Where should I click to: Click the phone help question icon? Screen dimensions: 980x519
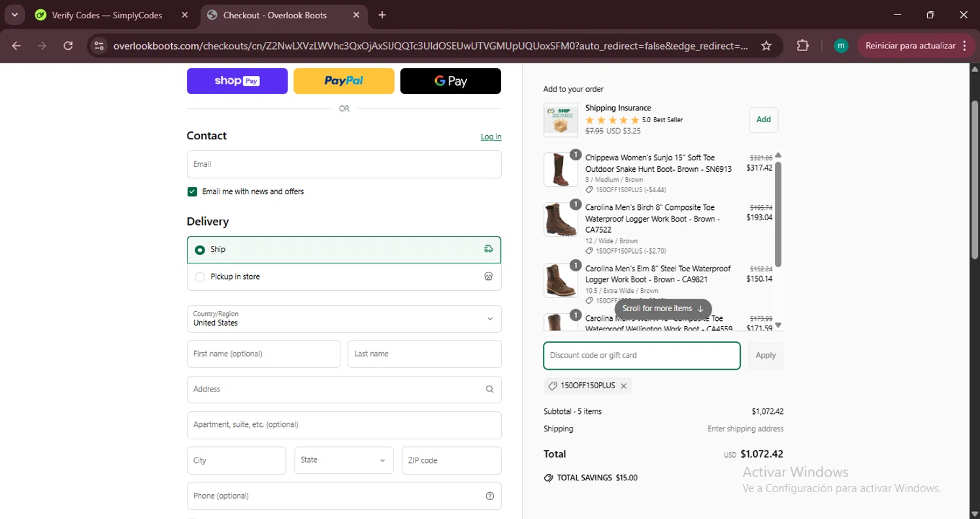click(x=490, y=496)
